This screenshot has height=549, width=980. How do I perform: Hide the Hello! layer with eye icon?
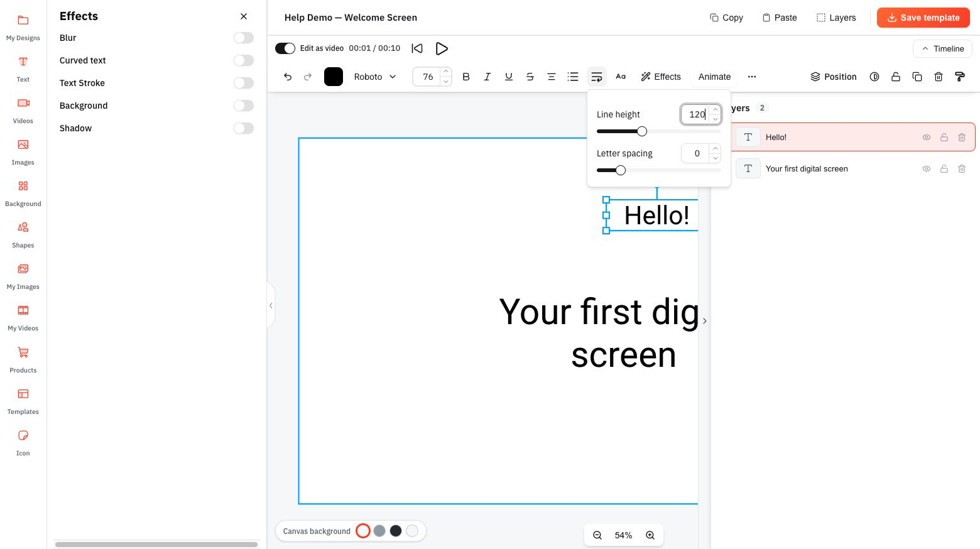coord(927,138)
